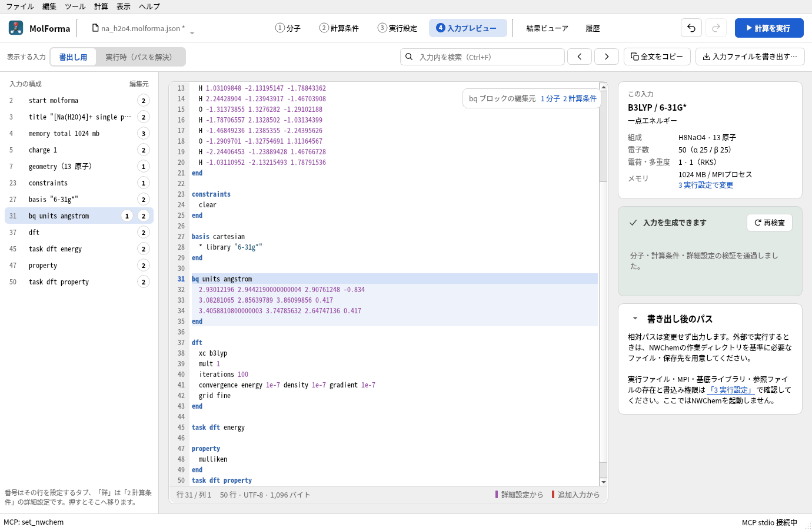
Task: Click the search magnifier icon
Action: click(x=409, y=57)
